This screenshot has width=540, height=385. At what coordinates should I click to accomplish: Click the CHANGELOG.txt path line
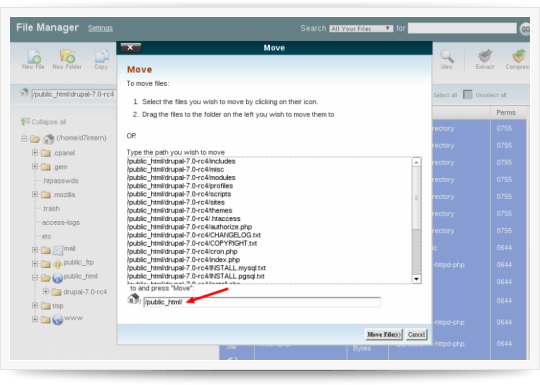pyautogui.click(x=194, y=235)
